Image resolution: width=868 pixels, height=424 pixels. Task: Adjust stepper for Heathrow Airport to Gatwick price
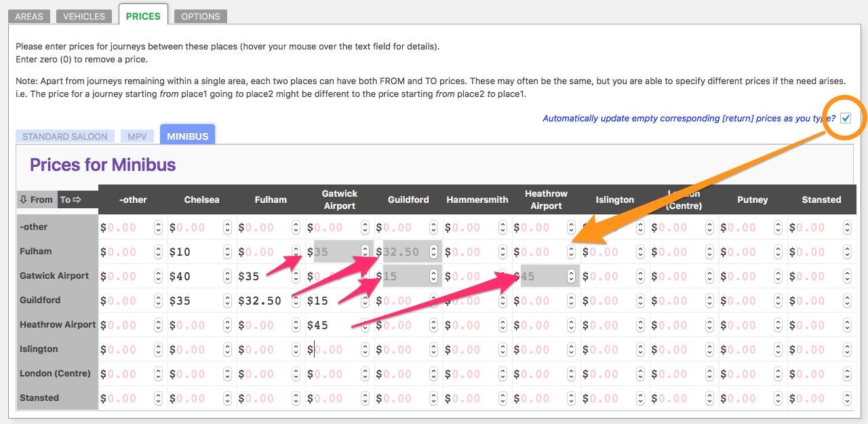(x=365, y=325)
